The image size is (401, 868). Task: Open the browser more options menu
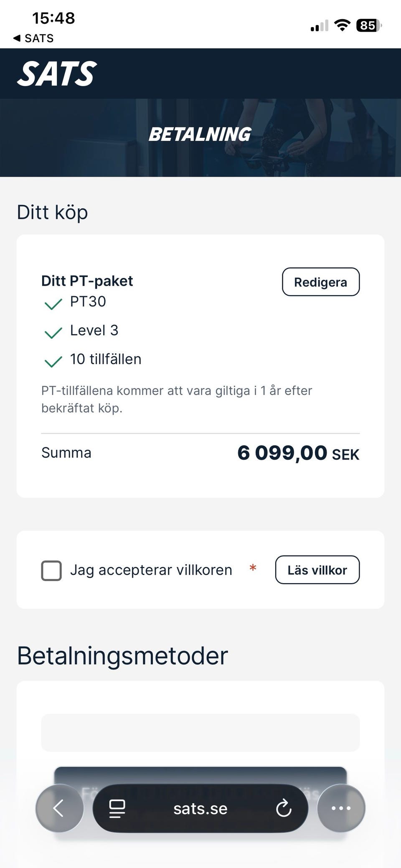click(341, 808)
